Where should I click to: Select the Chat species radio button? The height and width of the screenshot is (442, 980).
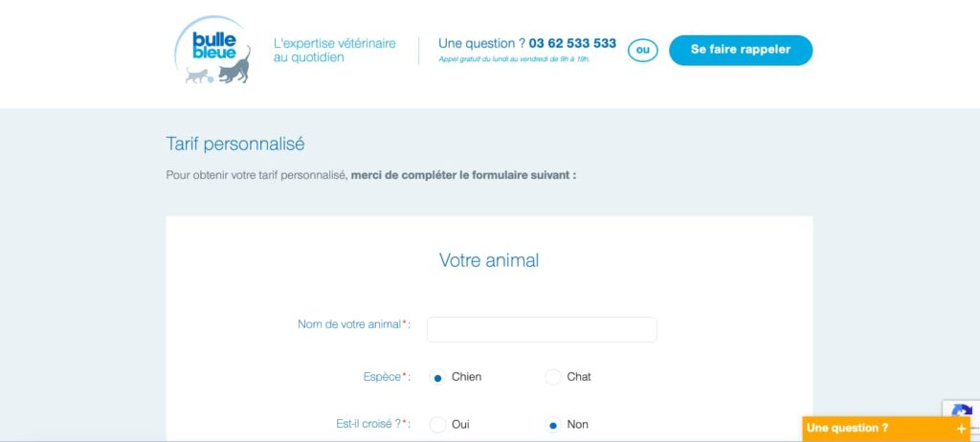552,377
